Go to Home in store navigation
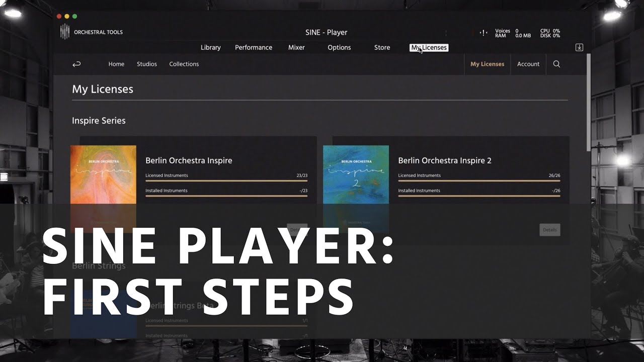The image size is (644, 362). [x=116, y=64]
